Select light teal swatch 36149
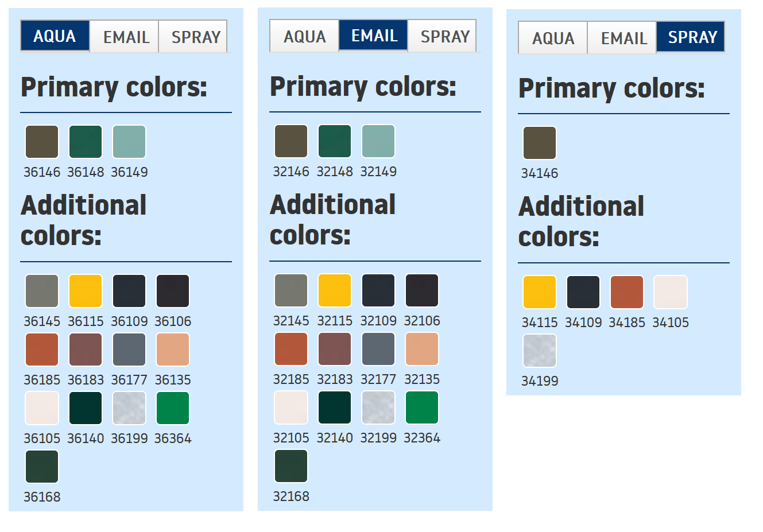Screen dimensions: 763x532 129,142
